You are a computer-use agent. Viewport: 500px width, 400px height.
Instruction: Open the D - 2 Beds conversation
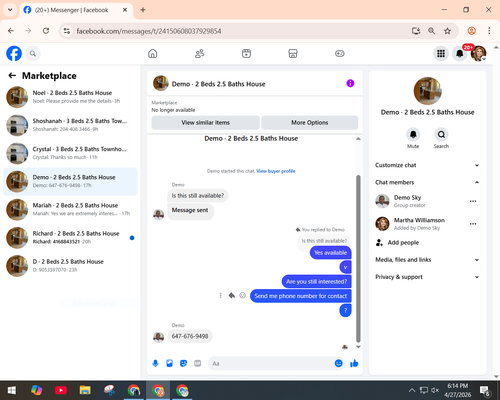[x=70, y=266]
